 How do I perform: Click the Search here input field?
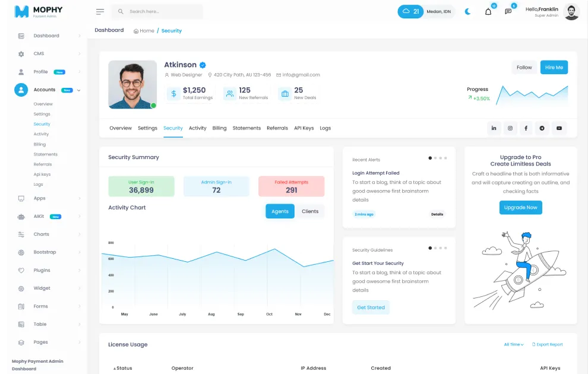tap(157, 12)
